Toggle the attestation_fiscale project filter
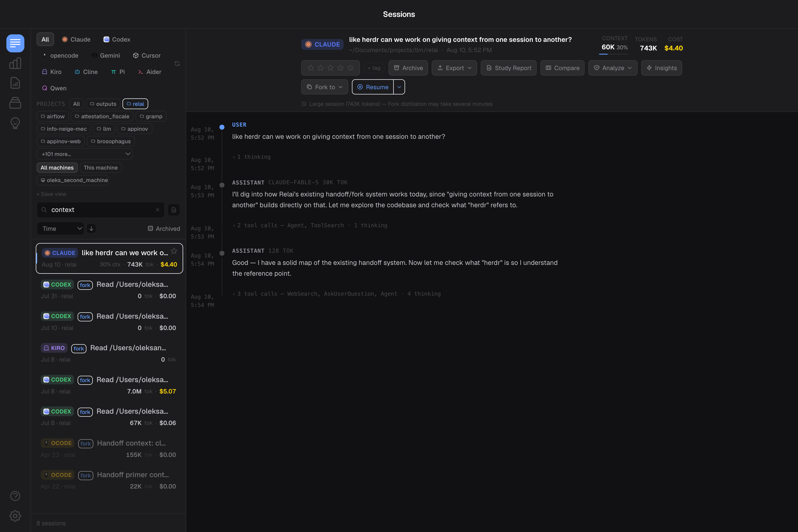The height and width of the screenshot is (532, 798). point(102,116)
